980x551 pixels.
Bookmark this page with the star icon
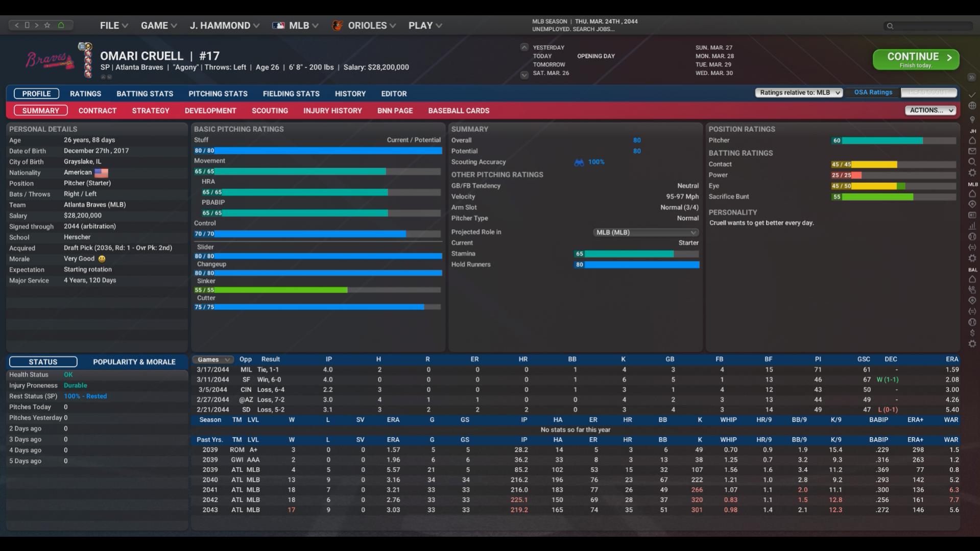[47, 25]
